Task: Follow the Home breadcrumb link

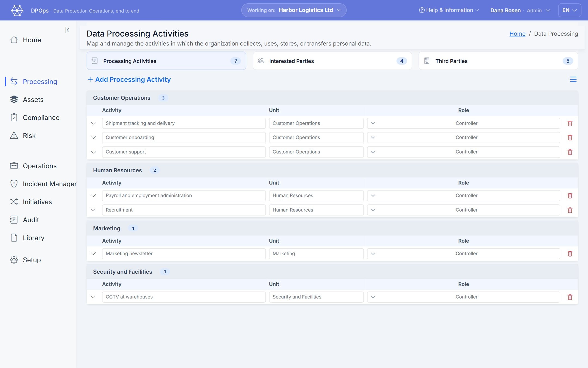Action: click(x=517, y=34)
